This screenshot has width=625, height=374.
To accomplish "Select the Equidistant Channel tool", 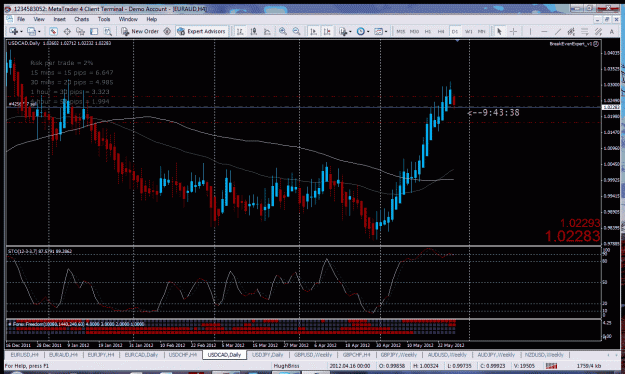I will [571, 31].
